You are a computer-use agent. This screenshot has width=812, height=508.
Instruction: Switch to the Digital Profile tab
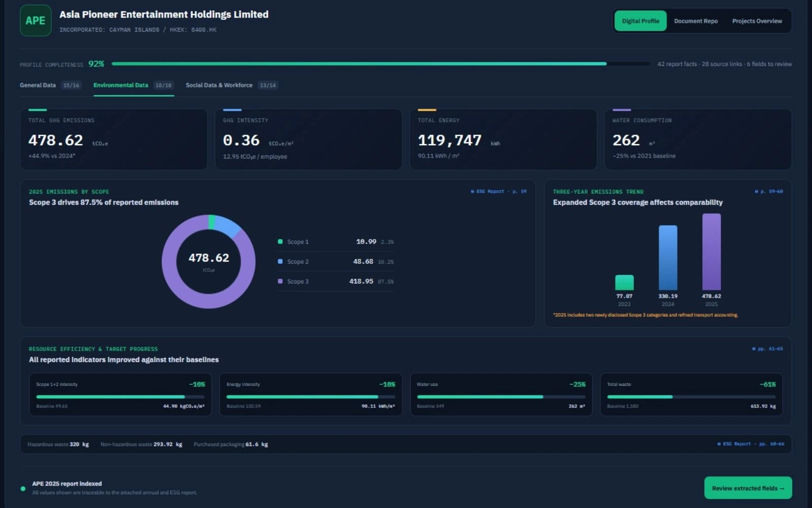(x=640, y=21)
